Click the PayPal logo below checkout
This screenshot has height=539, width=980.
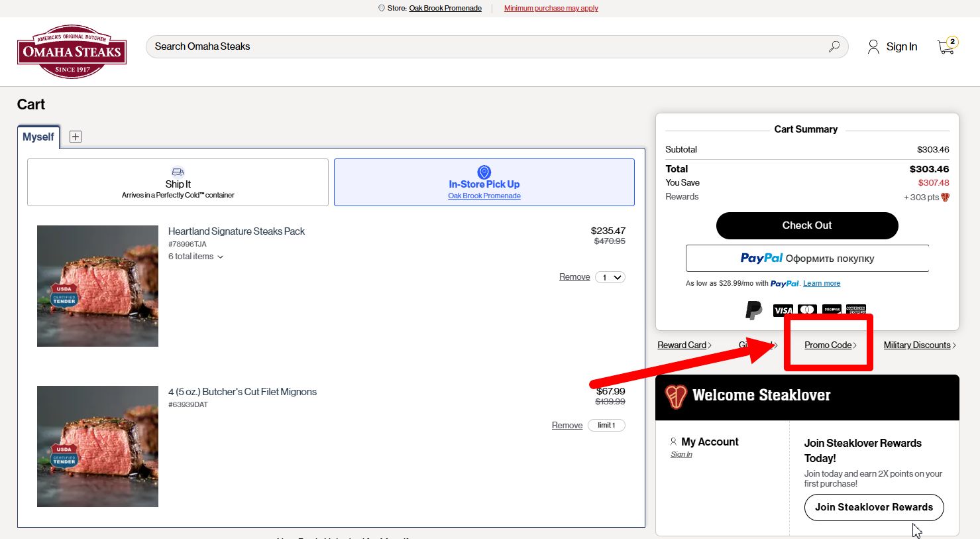[x=753, y=310]
